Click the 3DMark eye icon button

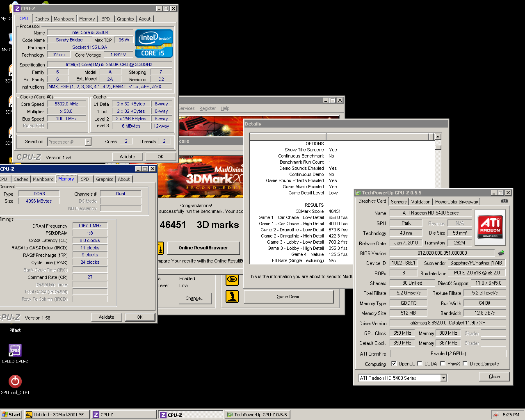tap(232, 279)
